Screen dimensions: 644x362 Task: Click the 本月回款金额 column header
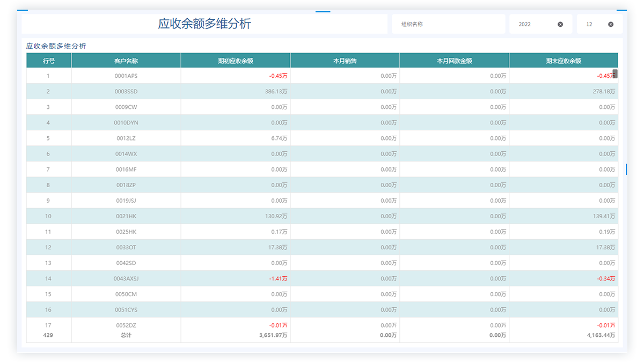(x=455, y=61)
